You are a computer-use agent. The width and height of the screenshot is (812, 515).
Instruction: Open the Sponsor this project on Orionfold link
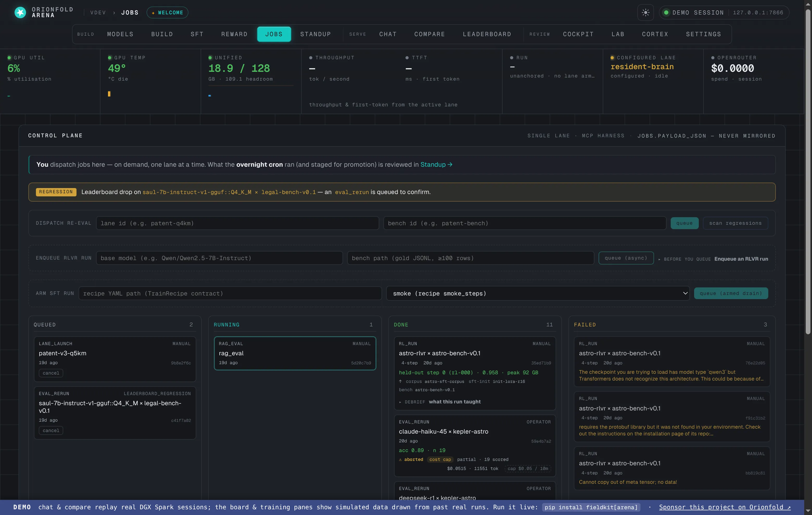click(725, 507)
